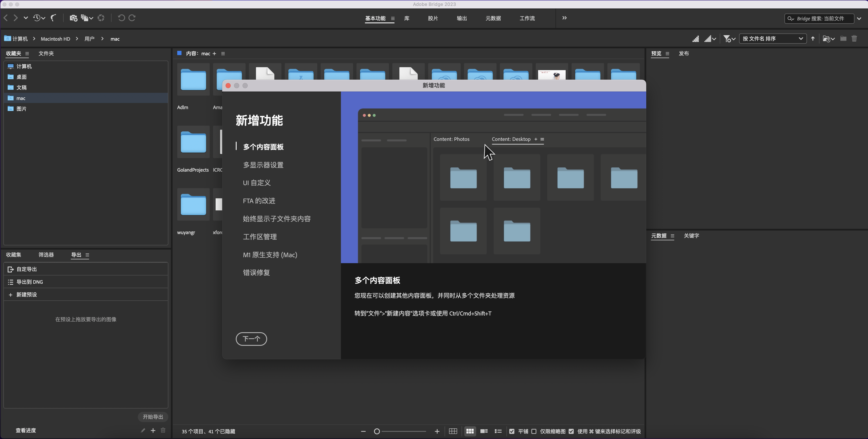Click the rotate 90° counterclockwise icon

coord(121,18)
